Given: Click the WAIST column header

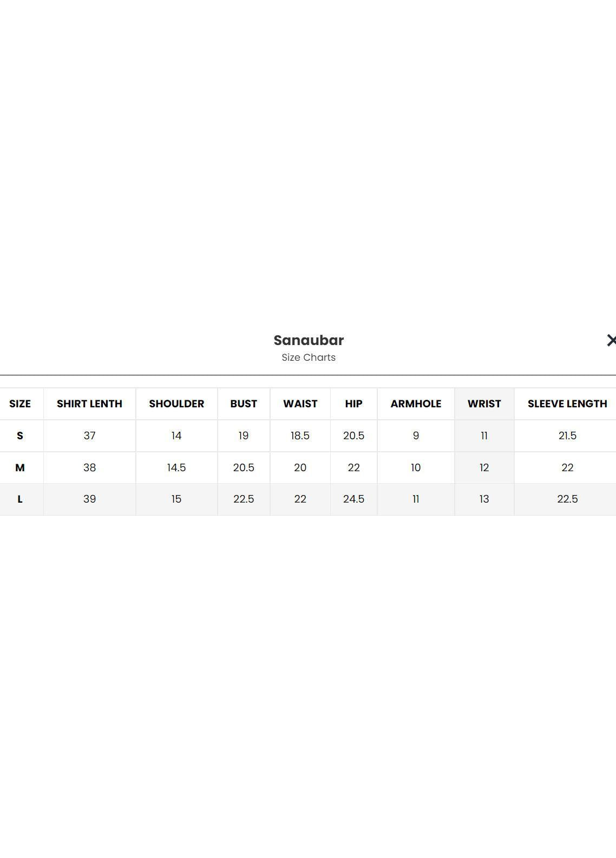Looking at the screenshot, I should pyautogui.click(x=300, y=404).
